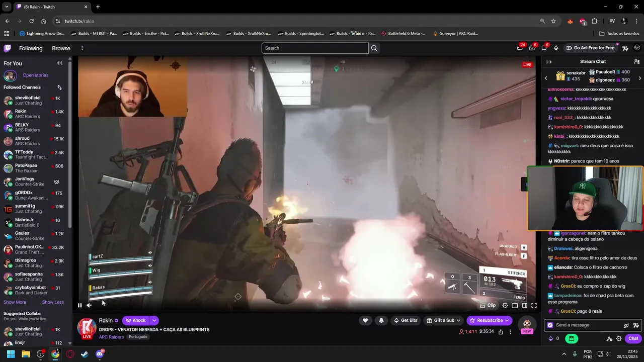
Task: Open the Gift a Sub dropdown
Action: click(443, 320)
